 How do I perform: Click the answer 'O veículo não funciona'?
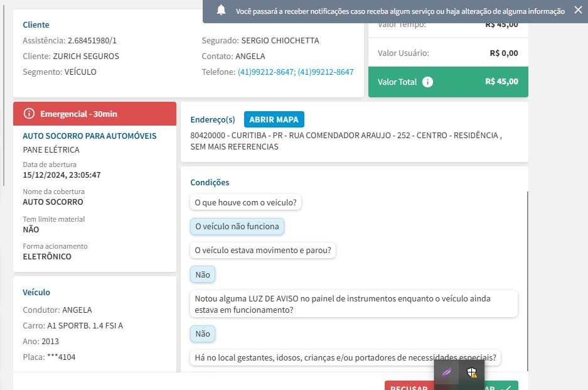coord(237,226)
